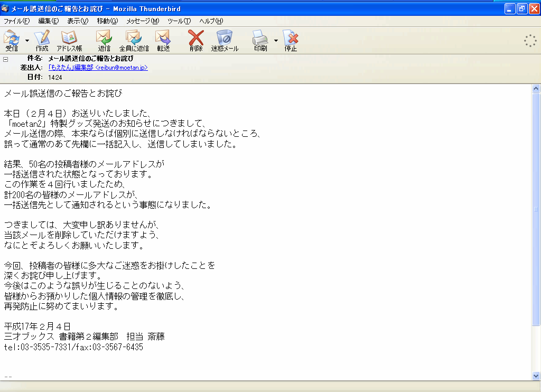Click the 印刷 (Print) icon
This screenshot has width=541, height=392.
coord(260,40)
